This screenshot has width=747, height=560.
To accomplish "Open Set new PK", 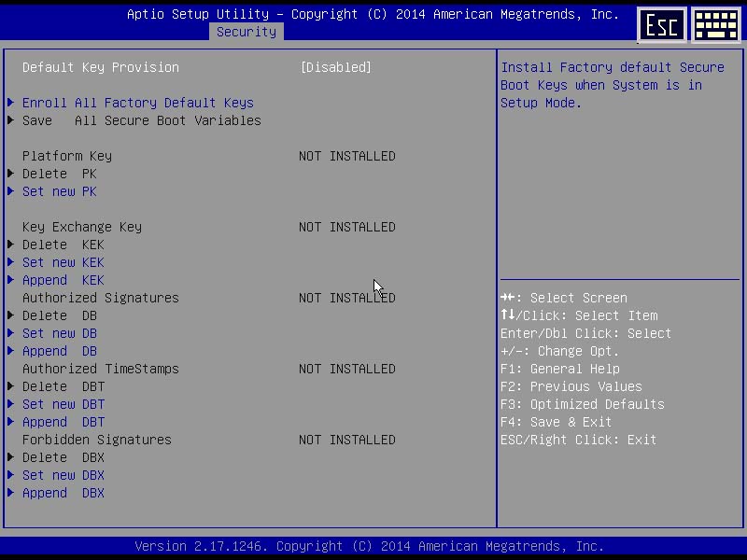I will 60,191.
